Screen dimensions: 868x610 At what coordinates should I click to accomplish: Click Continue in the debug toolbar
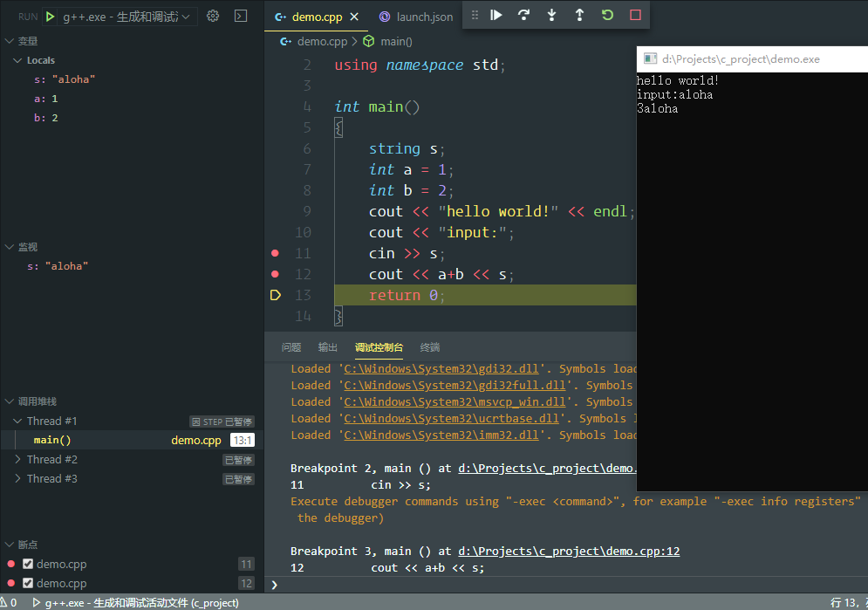click(x=496, y=16)
